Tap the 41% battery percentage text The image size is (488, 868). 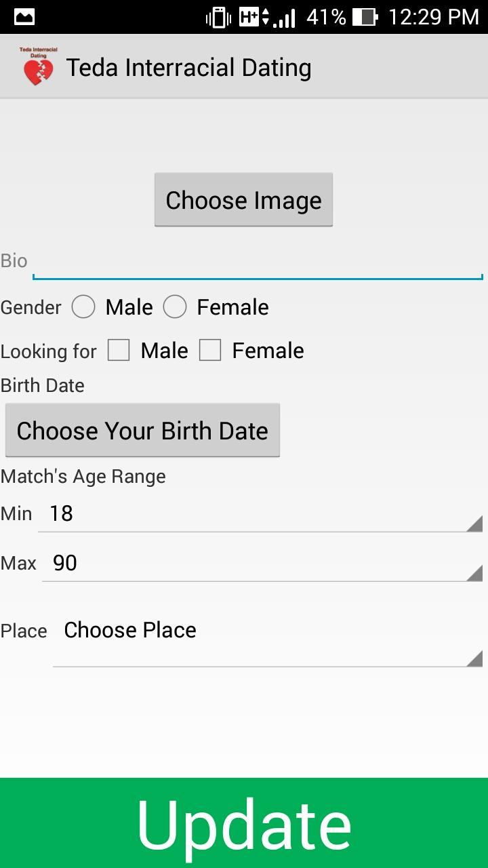pyautogui.click(x=326, y=17)
